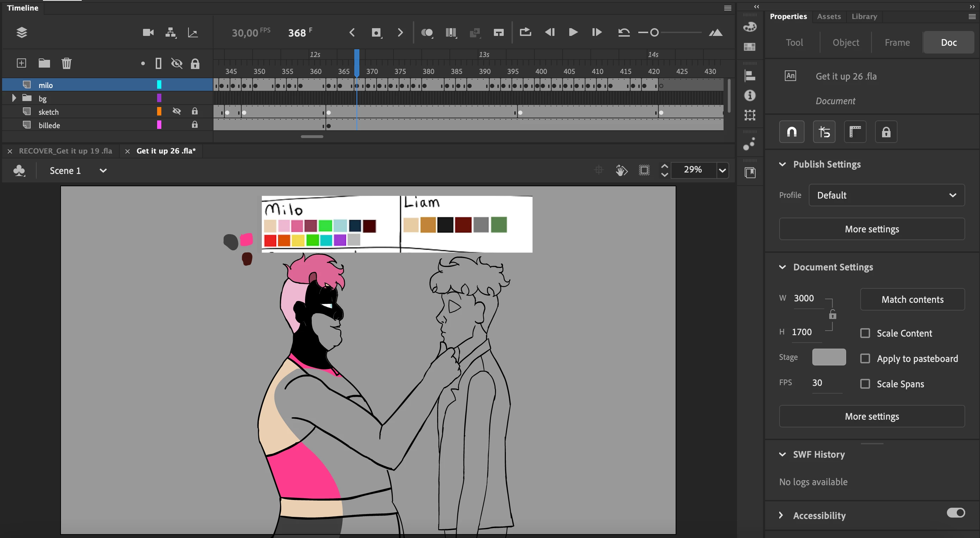The width and height of the screenshot is (980, 538).
Task: Switch to the Library tab
Action: click(x=864, y=16)
